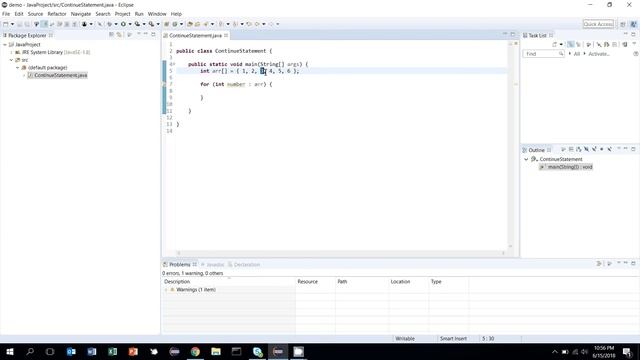Viewport: 640px width, 360px height.
Task: Expand the JRE System Library node
Action: pyautogui.click(x=11, y=52)
